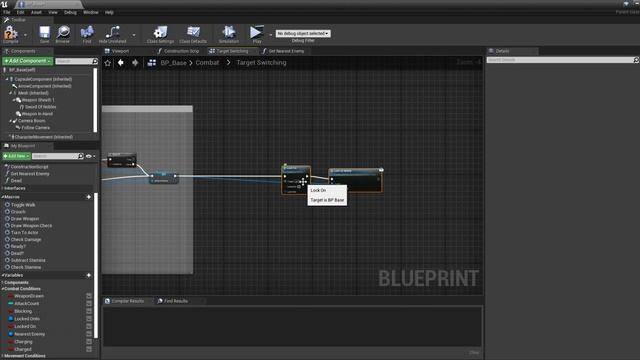The width and height of the screenshot is (640, 360).
Task: Click the Add Component button
Action: tap(27, 61)
